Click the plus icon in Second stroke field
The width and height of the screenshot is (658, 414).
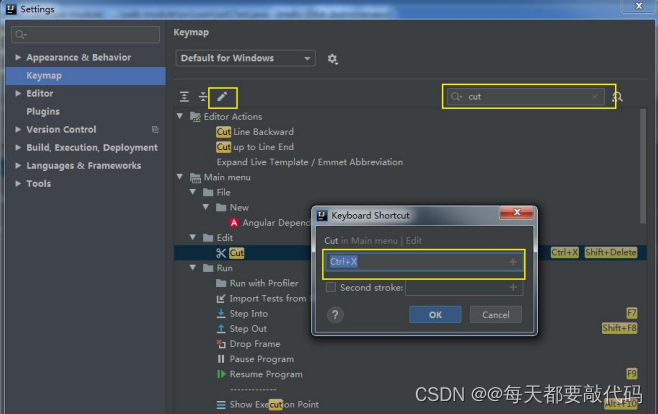click(x=513, y=287)
